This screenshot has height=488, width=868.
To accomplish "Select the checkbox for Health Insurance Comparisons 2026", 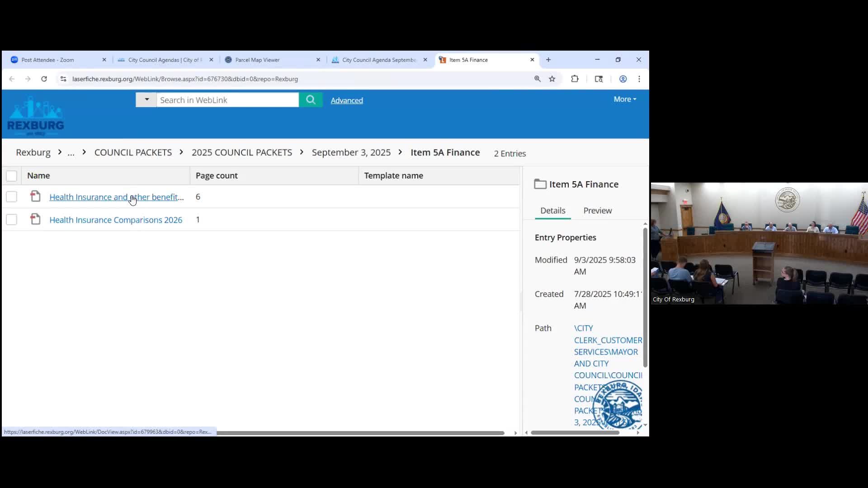I will (12, 220).
